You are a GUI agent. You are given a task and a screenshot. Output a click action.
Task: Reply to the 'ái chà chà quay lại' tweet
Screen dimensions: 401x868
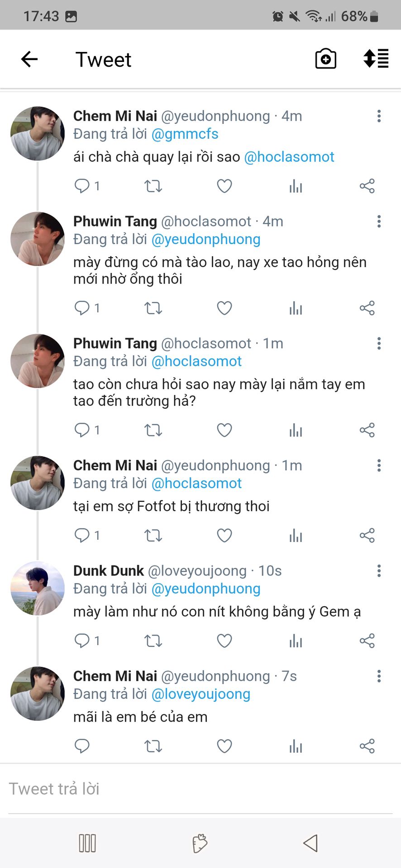click(x=82, y=186)
